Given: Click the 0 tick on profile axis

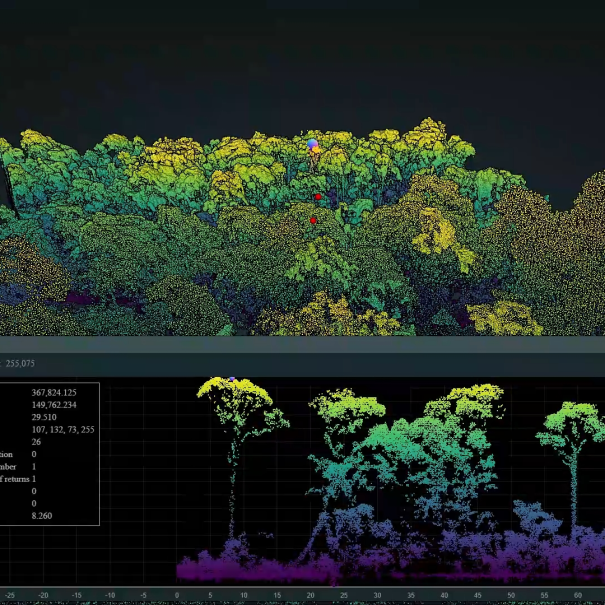Looking at the screenshot, I should (177, 596).
